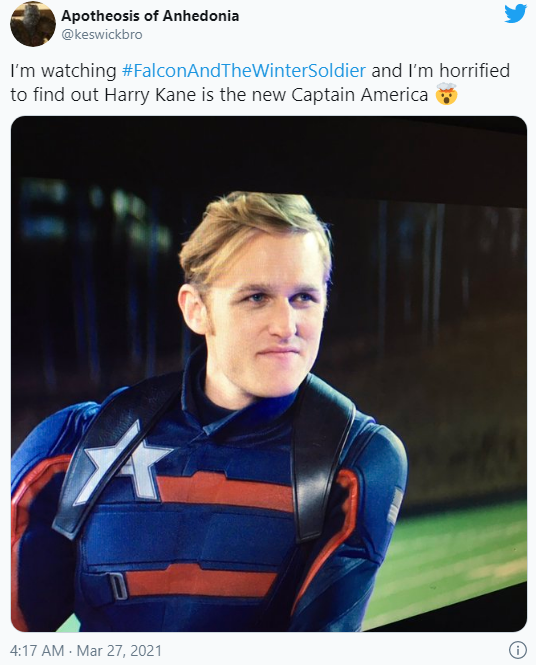This screenshot has height=665, width=536.
Task: Click the words "Harry Kane" in the tweet
Action: coord(150,95)
